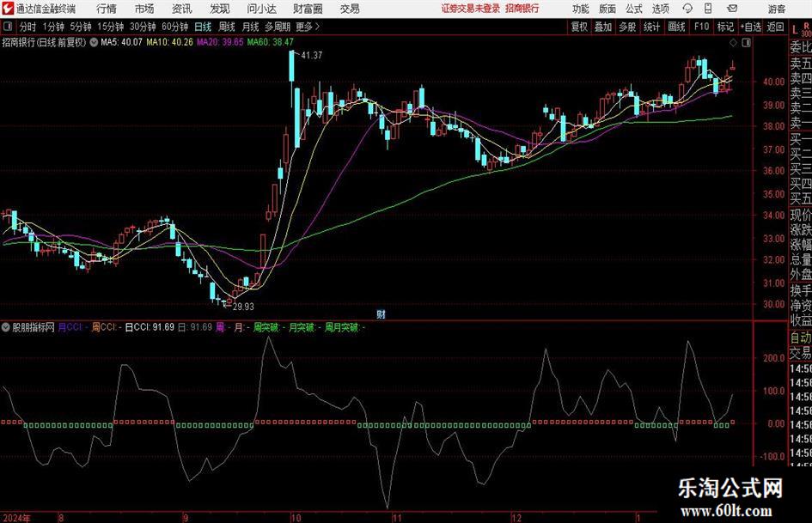Switch to the 分时 period tab
This screenshot has height=523, width=812.
click(28, 27)
